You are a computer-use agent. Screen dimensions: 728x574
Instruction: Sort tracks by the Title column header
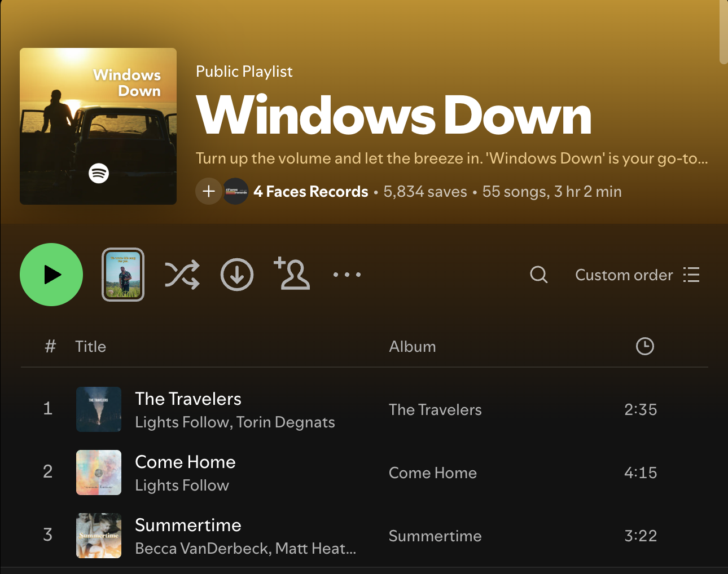tap(91, 346)
